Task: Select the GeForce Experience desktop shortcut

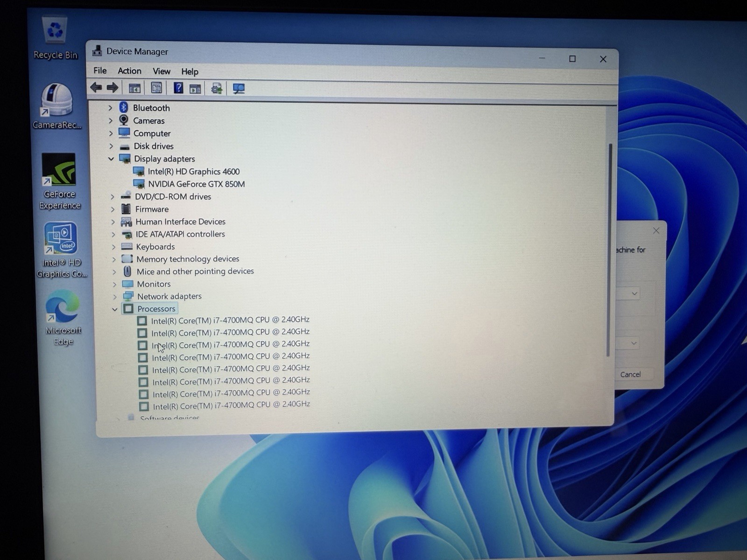Action: pos(59,182)
